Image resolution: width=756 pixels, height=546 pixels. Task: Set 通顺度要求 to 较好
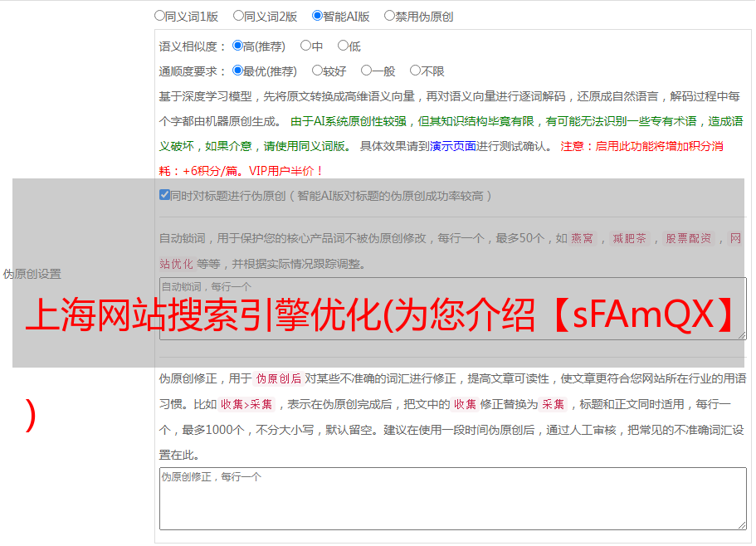(317, 71)
